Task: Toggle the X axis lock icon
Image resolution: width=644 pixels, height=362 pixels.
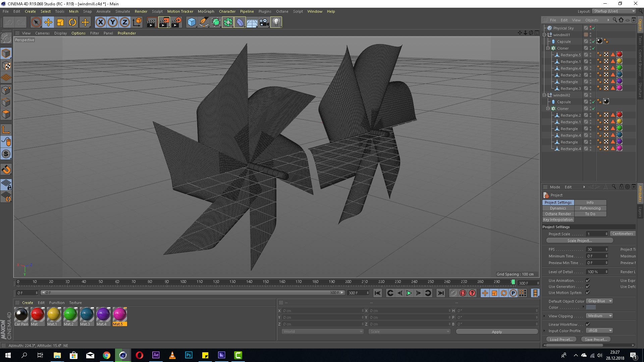Action: (100, 22)
